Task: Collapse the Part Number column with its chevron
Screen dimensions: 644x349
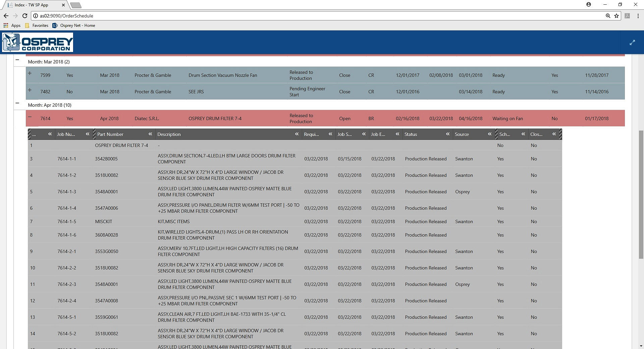Action: click(x=150, y=134)
